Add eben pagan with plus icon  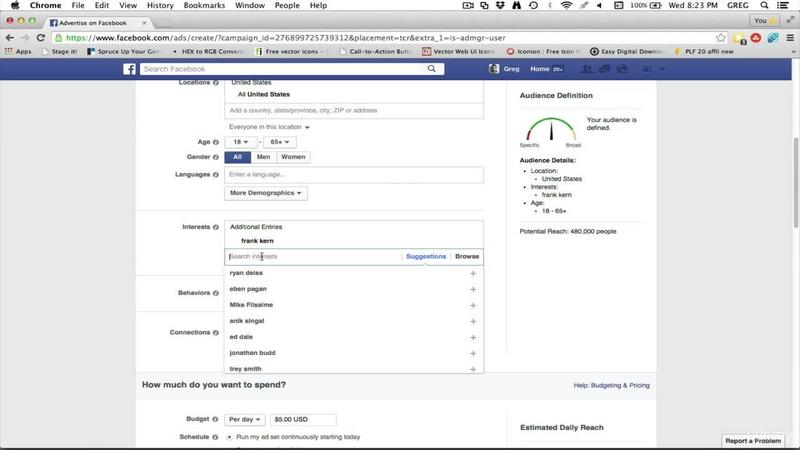(x=473, y=289)
